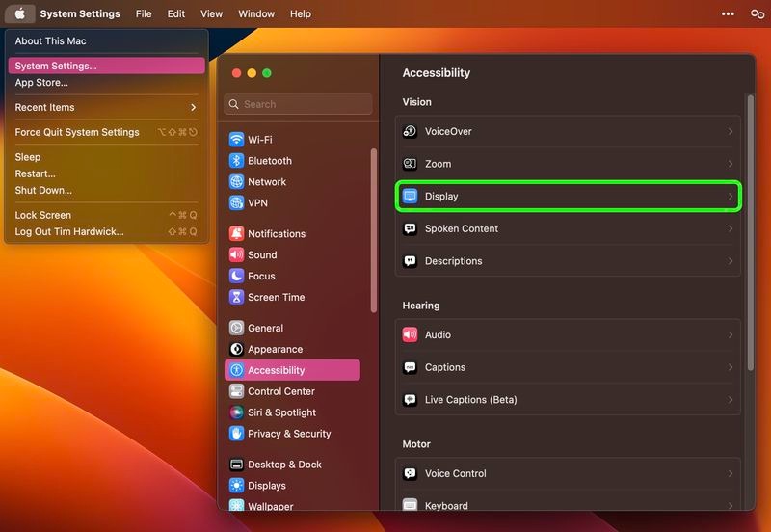Open Wallpaper in the sidebar
Viewport: 771px width, 532px height.
point(293,505)
